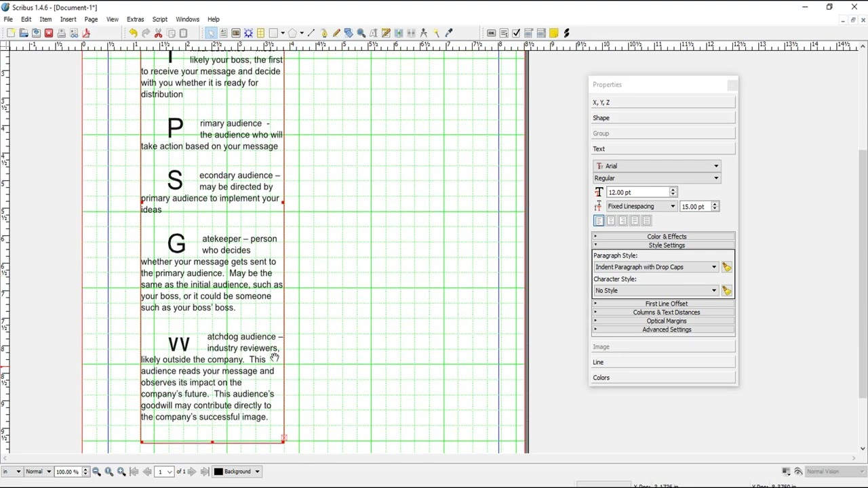Select the PDF annotation yellow note tool
Screen dimensions: 868x488
(554, 33)
